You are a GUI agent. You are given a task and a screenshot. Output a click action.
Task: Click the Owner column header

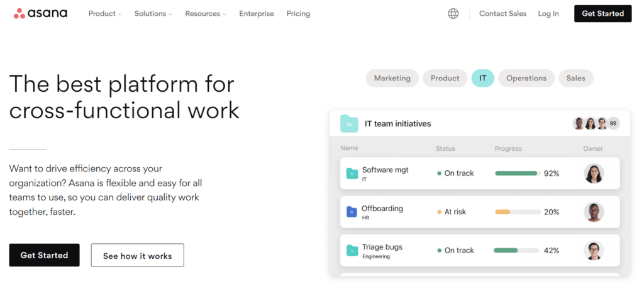click(x=593, y=148)
